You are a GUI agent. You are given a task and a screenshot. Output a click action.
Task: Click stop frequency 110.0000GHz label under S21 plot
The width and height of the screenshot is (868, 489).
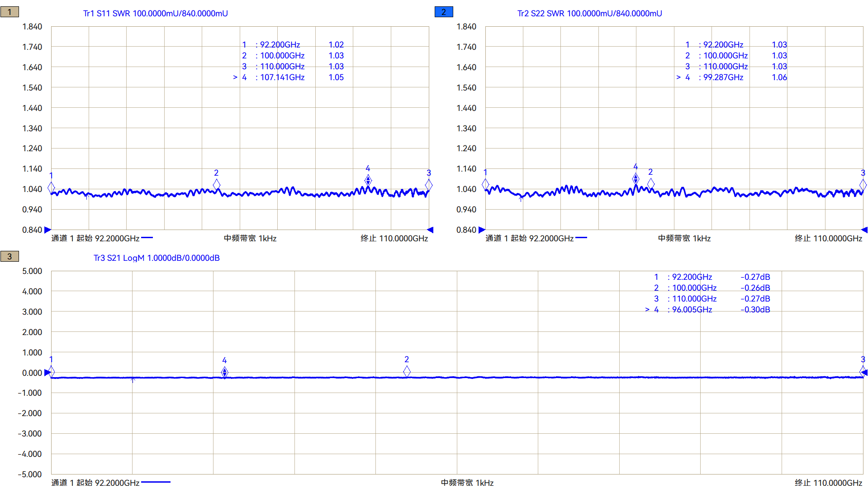point(828,483)
